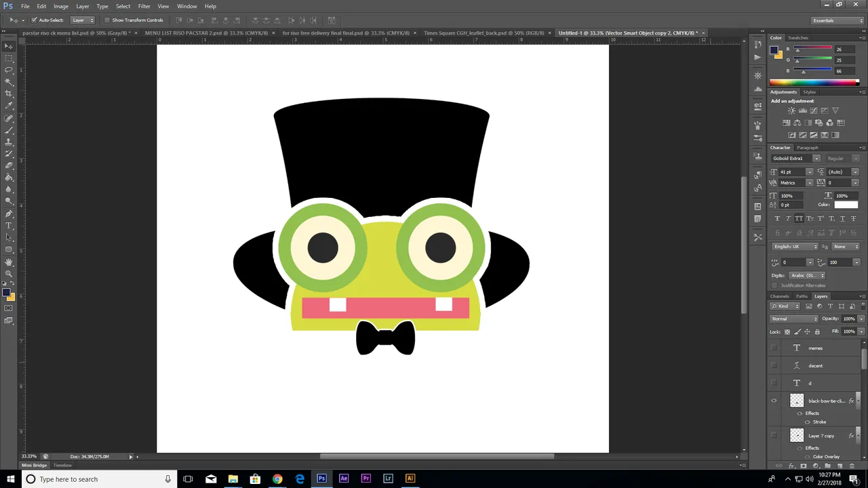The width and height of the screenshot is (868, 488).
Task: Open Illustrator from the taskbar
Action: click(410, 479)
